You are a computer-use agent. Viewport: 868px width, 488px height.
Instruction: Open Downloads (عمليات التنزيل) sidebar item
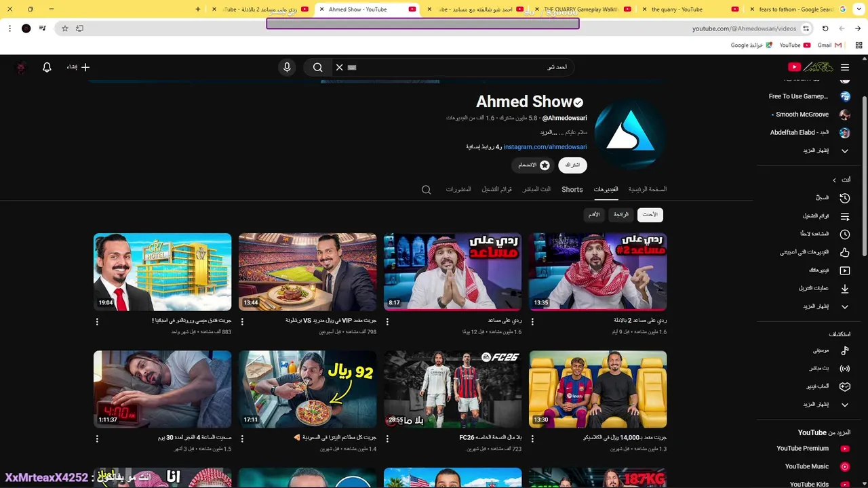pos(824,288)
